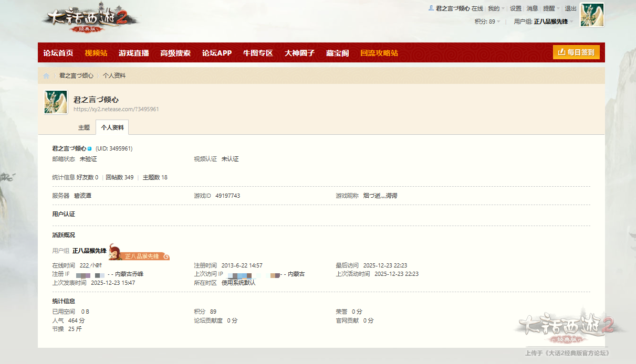
Task: Switch to the 主题 tab
Action: click(x=84, y=127)
